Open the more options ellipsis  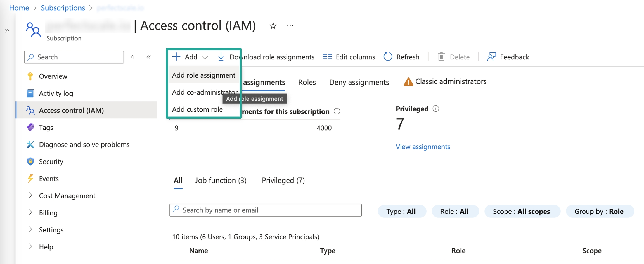point(290,26)
